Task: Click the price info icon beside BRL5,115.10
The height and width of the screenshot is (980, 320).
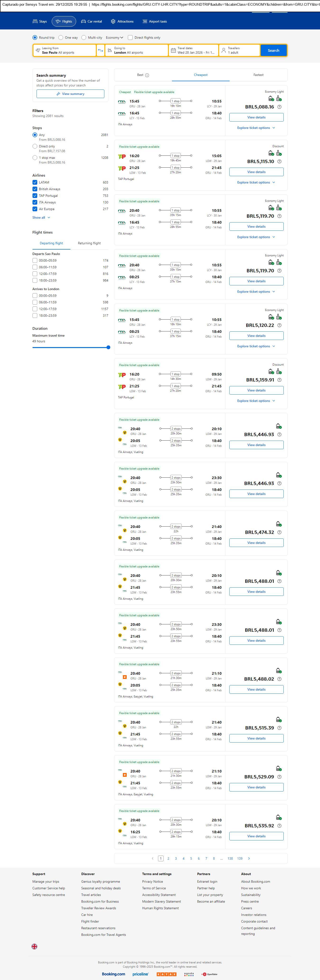Action: (279, 162)
